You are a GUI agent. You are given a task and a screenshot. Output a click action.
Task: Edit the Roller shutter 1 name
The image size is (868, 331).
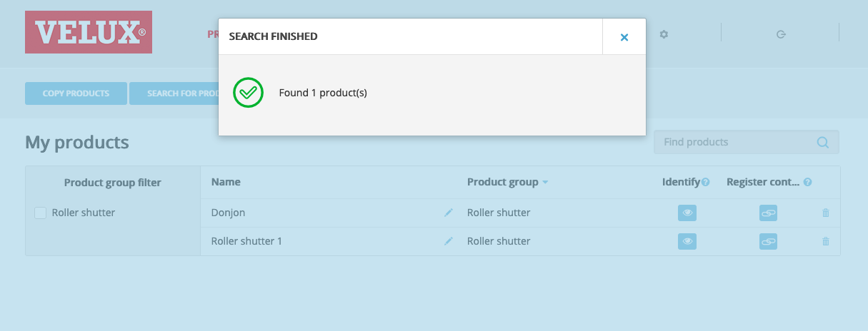(x=449, y=241)
